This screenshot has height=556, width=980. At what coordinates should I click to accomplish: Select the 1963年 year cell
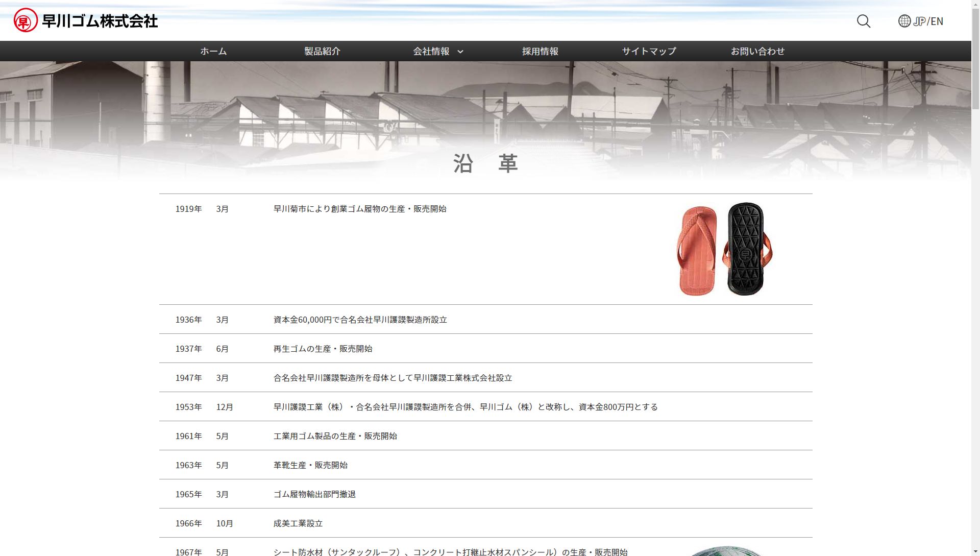189,465
